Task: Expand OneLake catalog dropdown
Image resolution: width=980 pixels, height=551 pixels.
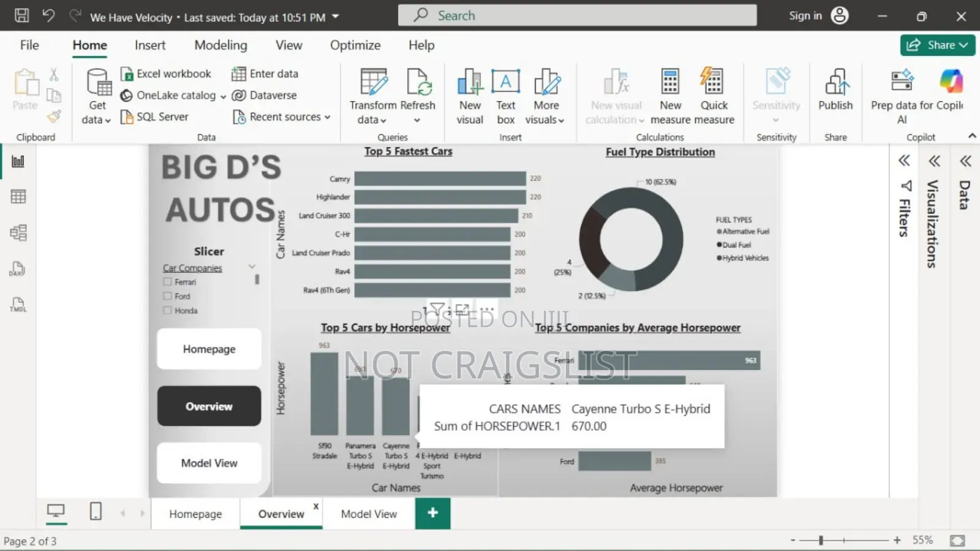Action: 224,96
